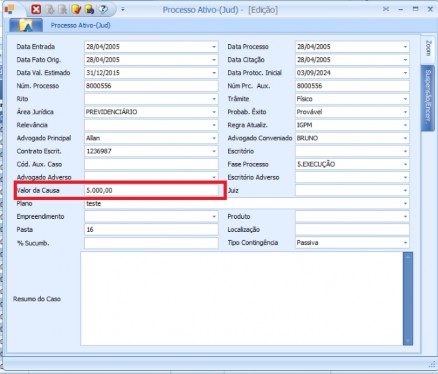Expand Escritório Adverso dropdown
Image resolution: width=438 pixels, height=374 pixels.
pos(405,177)
